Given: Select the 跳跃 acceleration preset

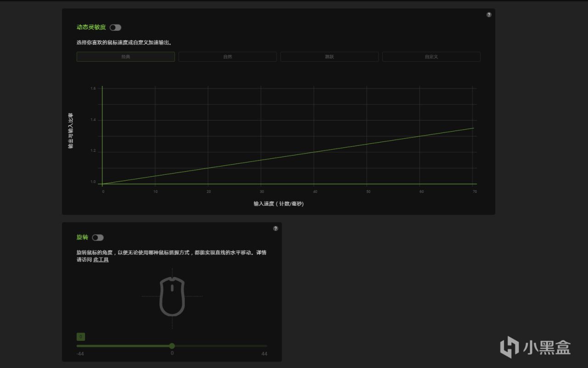Looking at the screenshot, I should (x=329, y=57).
